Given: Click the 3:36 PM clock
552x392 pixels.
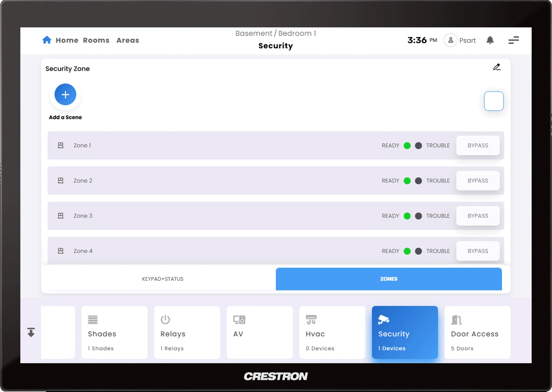Looking at the screenshot, I should tap(422, 40).
